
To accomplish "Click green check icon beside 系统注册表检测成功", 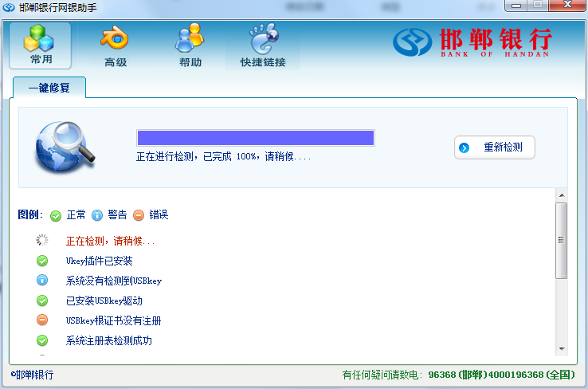I will point(42,340).
